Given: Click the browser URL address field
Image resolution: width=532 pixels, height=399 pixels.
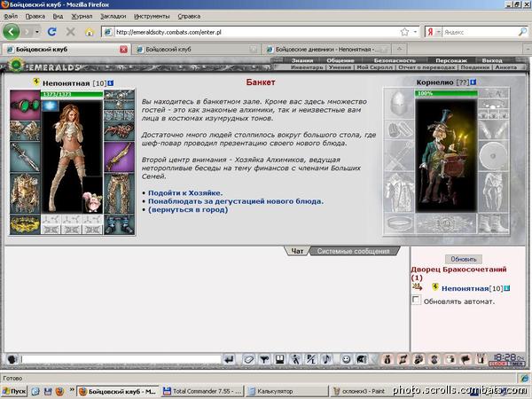Looking at the screenshot, I should (256, 32).
